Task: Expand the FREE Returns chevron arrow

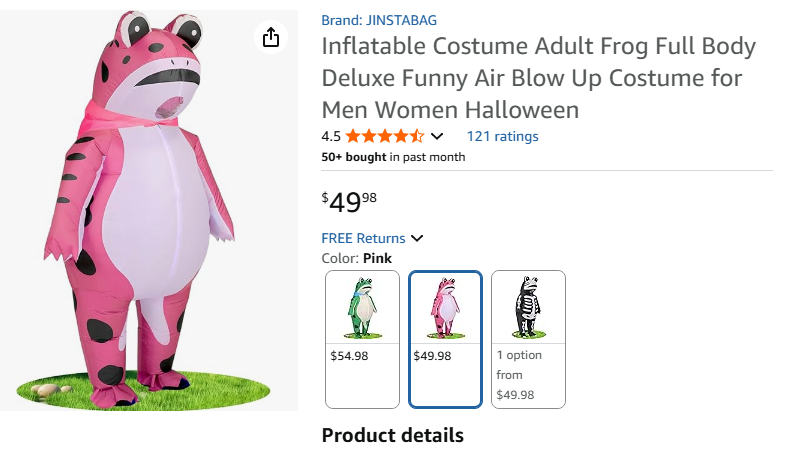Action: coord(417,238)
